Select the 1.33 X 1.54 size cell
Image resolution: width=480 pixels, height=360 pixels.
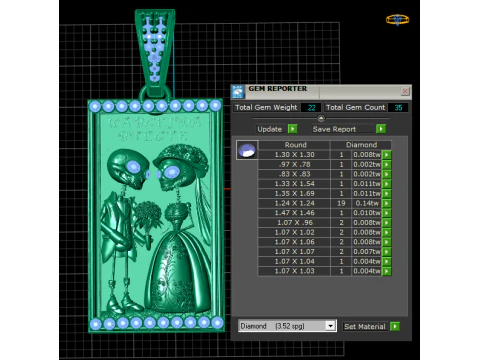(x=294, y=184)
